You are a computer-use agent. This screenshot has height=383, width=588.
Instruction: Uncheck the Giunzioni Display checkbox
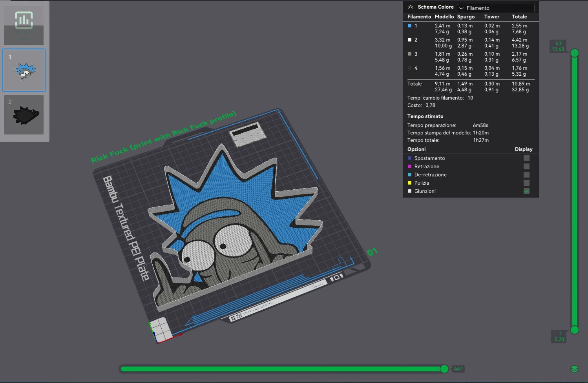coord(526,191)
